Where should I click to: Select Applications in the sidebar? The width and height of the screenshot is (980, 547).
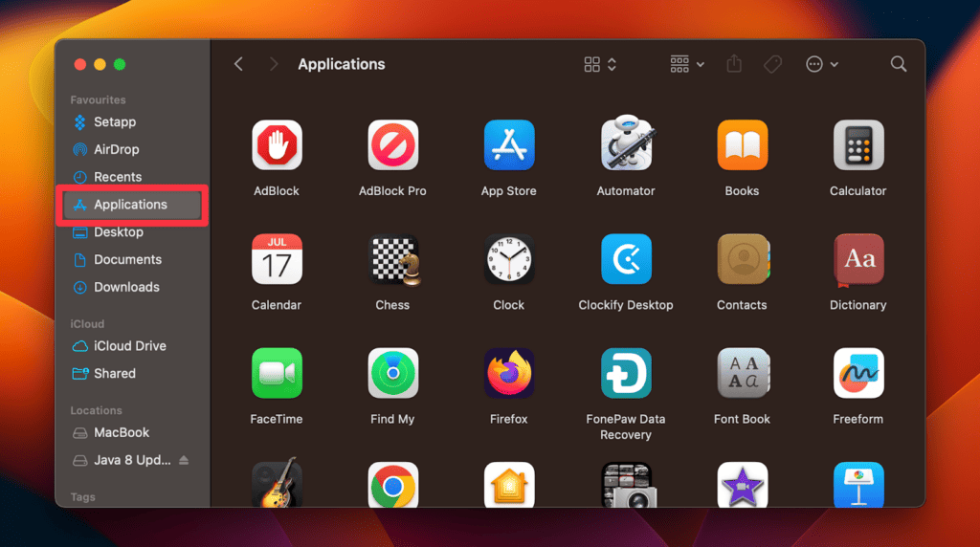pos(132,205)
